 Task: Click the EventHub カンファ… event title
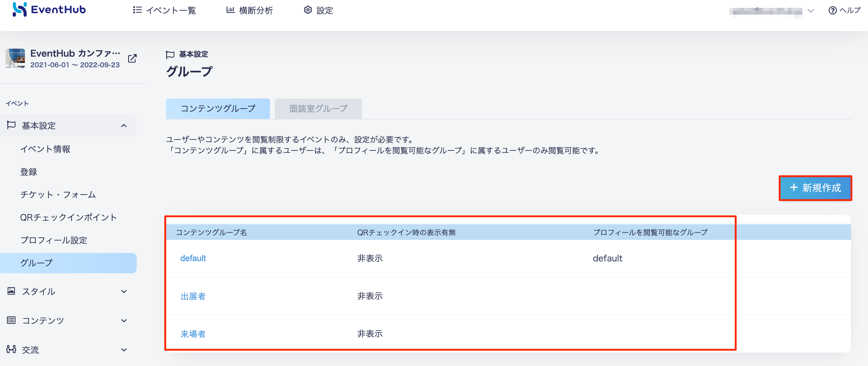[x=75, y=53]
